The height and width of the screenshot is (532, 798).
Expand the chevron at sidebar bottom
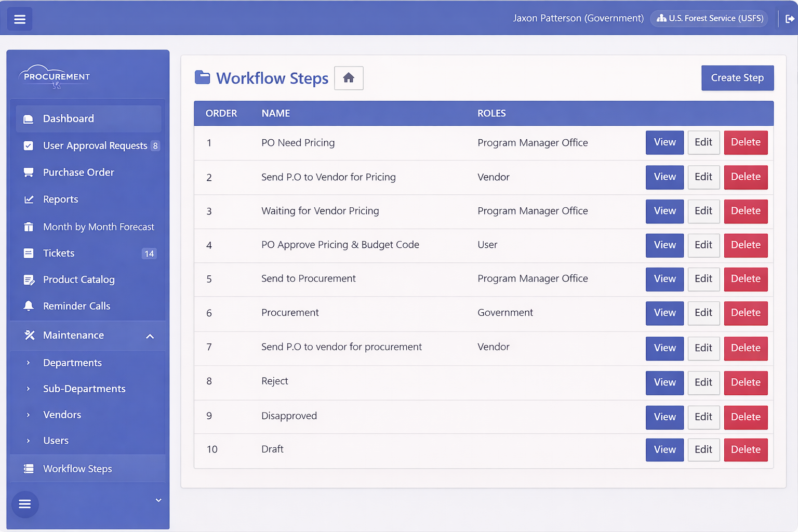click(x=158, y=500)
